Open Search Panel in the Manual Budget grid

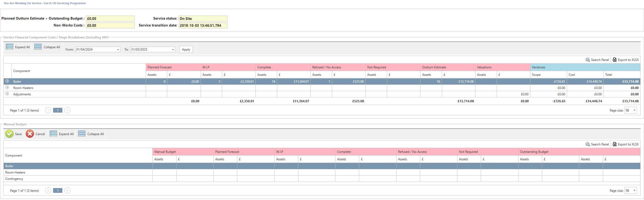(597, 144)
